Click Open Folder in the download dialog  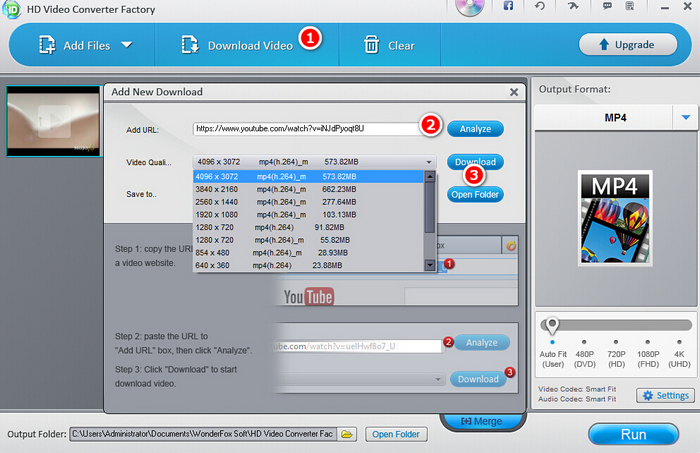[475, 195]
